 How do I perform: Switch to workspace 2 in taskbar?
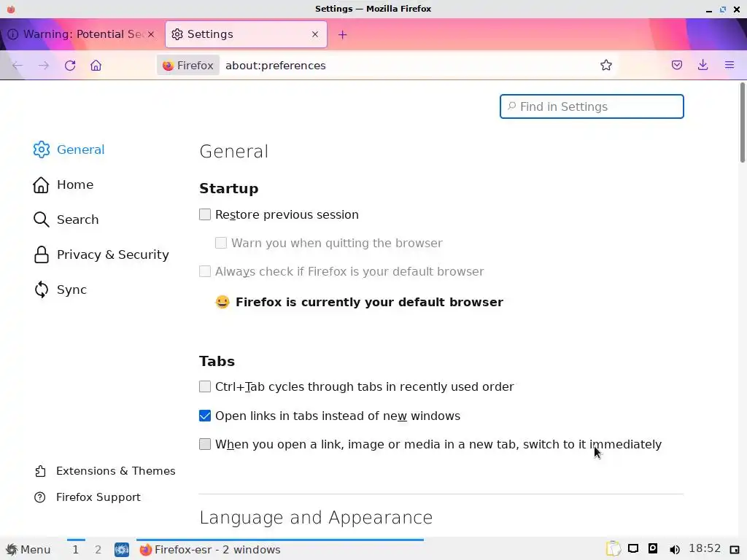pyautogui.click(x=98, y=550)
